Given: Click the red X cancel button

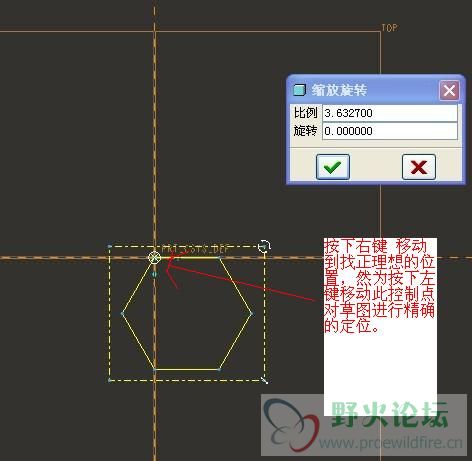Looking at the screenshot, I should point(419,167).
